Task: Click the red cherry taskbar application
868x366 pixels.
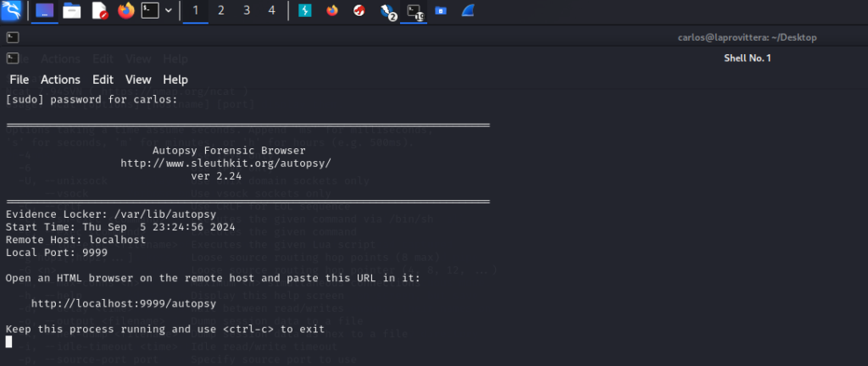Action: tap(359, 11)
